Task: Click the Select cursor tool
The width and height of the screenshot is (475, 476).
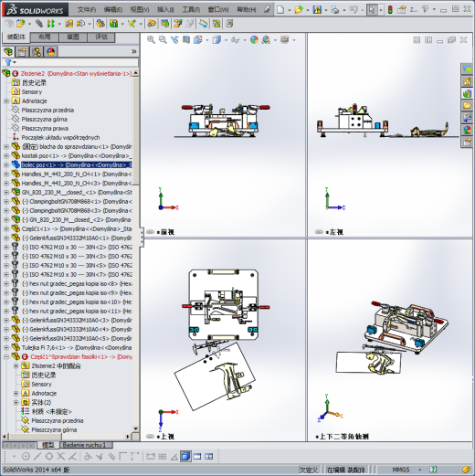Action: [372, 10]
